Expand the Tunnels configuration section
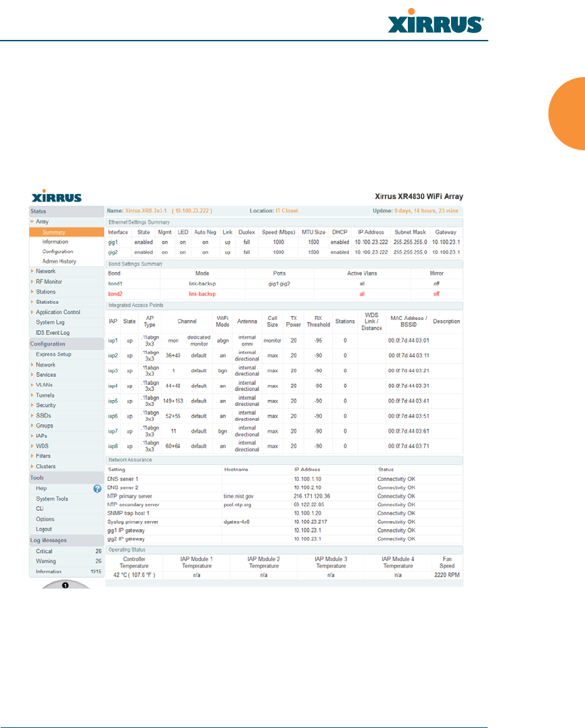The width and height of the screenshot is (585, 728). coord(32,395)
